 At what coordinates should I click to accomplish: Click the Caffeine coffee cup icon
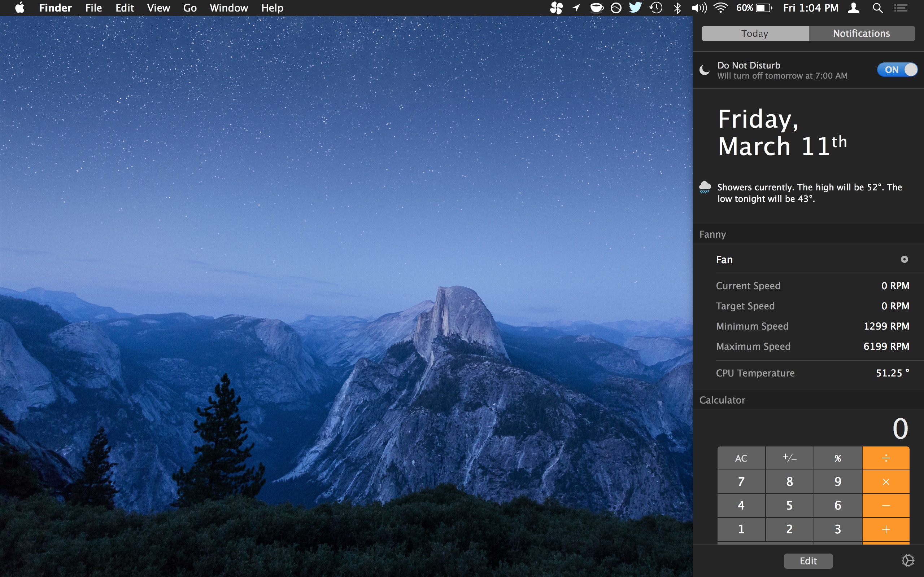[x=596, y=8]
